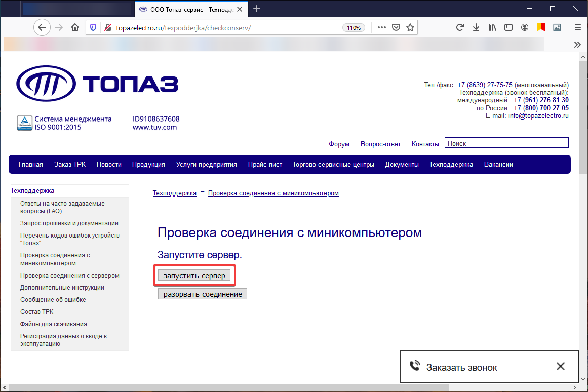Open Сообщение об ошибке sidebar link
This screenshot has width=588, height=392.
click(x=53, y=300)
